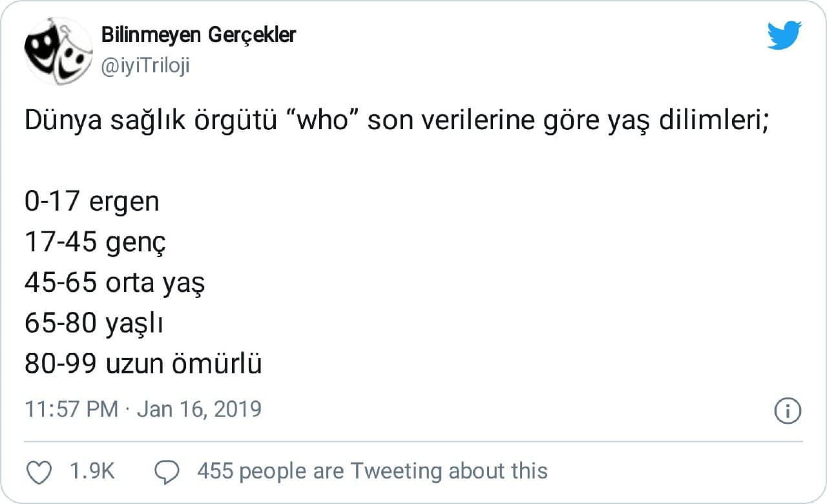
Task: Open the theater masks profile avatar
Action: 58,50
